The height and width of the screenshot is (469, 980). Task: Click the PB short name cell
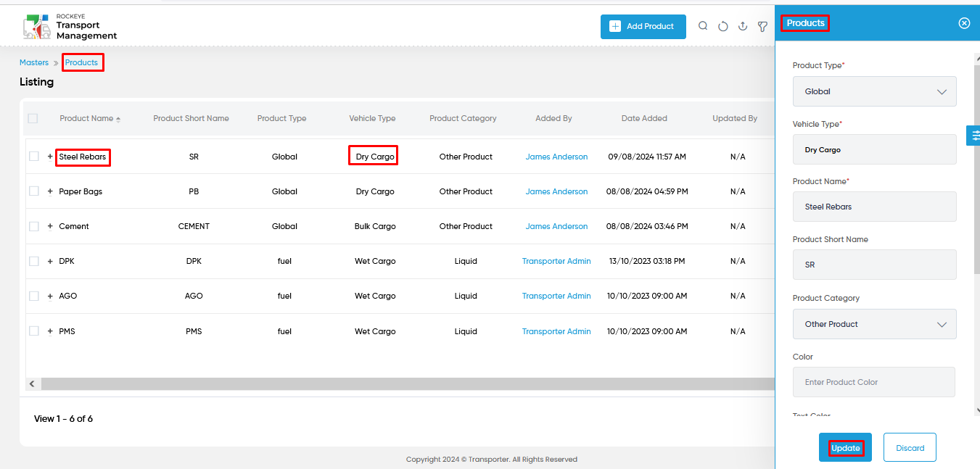[194, 191]
